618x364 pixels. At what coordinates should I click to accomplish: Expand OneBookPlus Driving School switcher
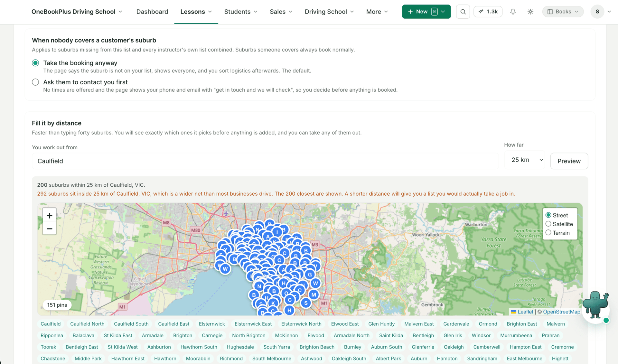pyautogui.click(x=77, y=12)
